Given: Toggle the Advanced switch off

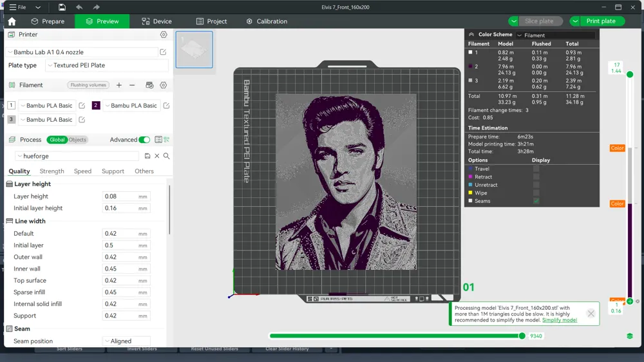Looking at the screenshot, I should [144, 140].
